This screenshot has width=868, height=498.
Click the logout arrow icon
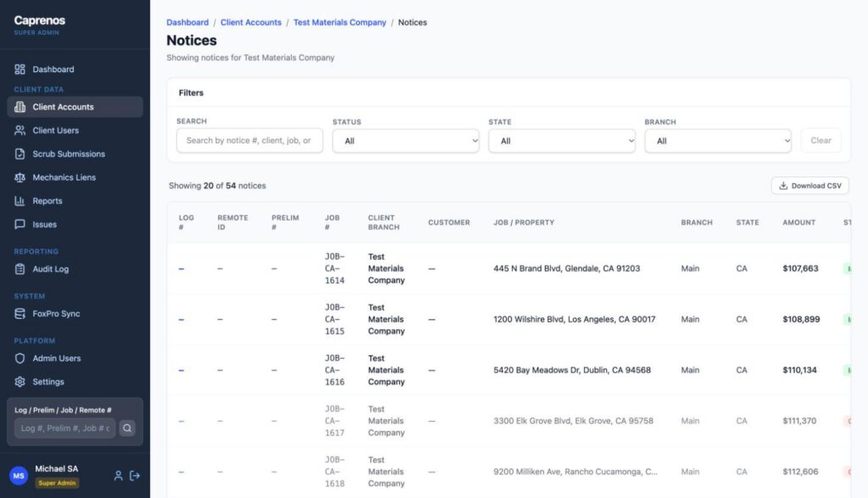click(135, 476)
